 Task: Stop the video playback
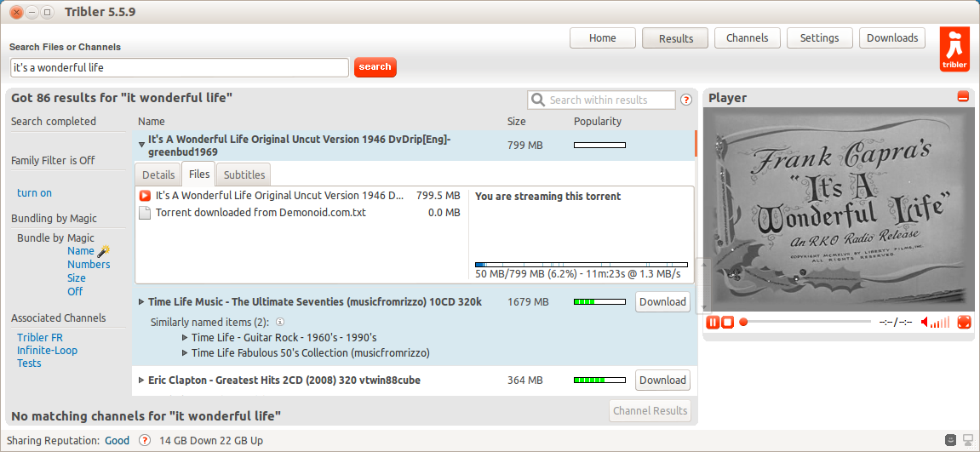pos(727,322)
